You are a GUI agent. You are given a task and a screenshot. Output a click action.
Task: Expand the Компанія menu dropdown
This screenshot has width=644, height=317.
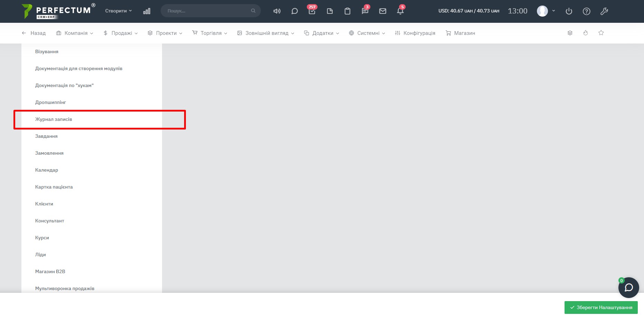[x=75, y=33]
